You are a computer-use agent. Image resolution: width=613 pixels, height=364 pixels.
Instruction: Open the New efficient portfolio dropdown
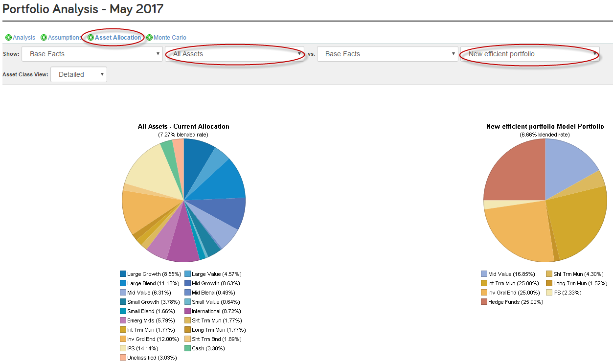click(x=530, y=54)
